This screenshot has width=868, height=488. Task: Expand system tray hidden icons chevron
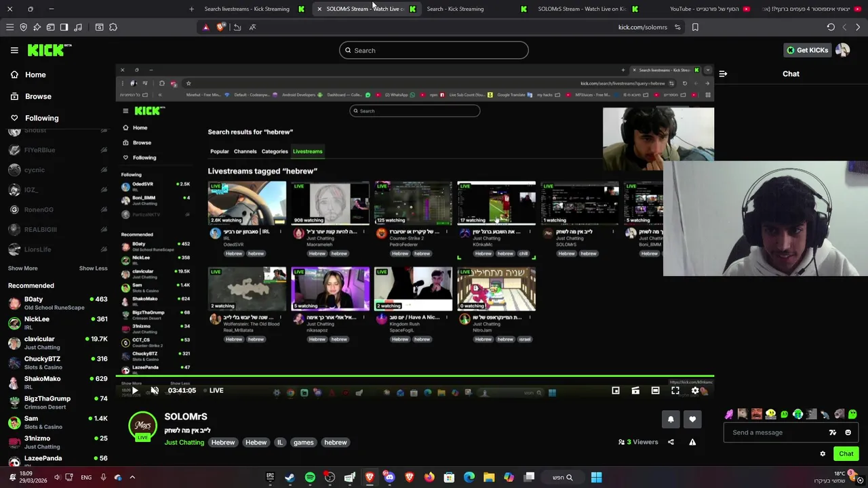[132, 477]
